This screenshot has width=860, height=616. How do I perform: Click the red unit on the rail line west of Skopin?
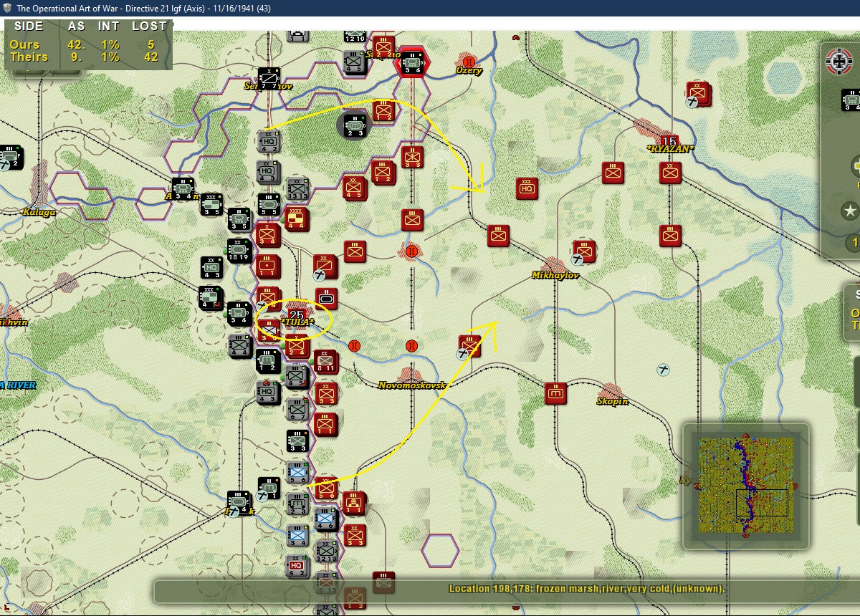pos(555,392)
